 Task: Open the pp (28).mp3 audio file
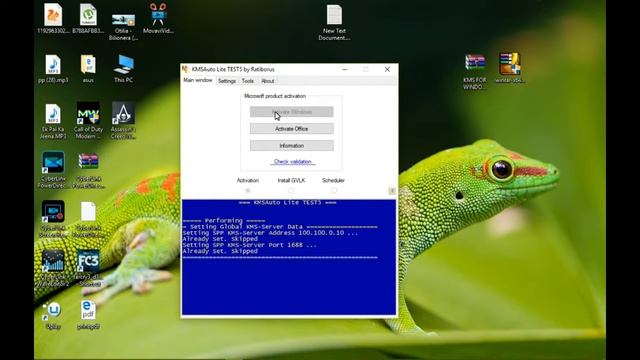[53, 65]
